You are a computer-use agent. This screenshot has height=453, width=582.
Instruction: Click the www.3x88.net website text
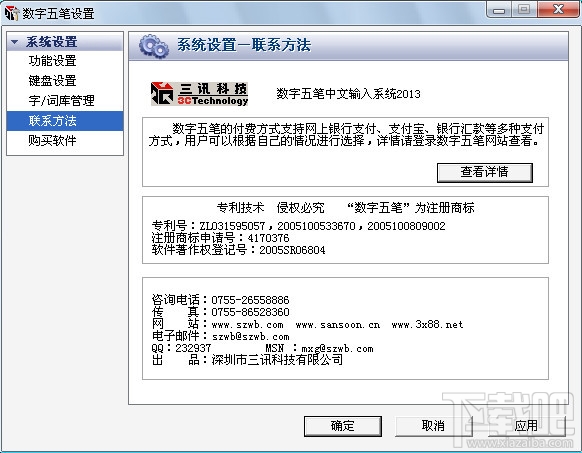pos(428,325)
